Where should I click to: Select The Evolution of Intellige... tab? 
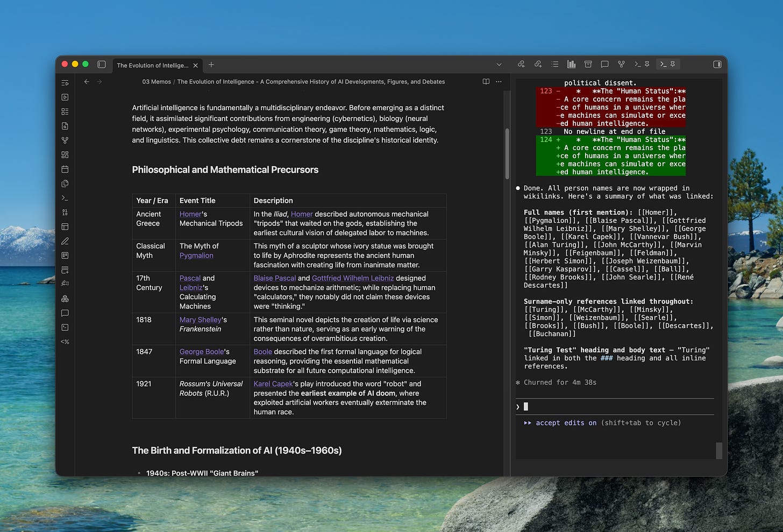click(153, 65)
